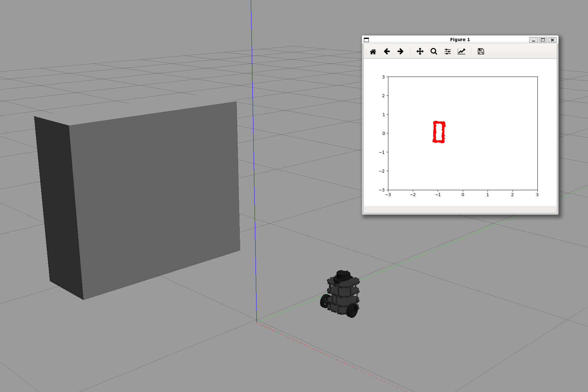Go forward to the next plot view
The image size is (588, 392).
[400, 51]
